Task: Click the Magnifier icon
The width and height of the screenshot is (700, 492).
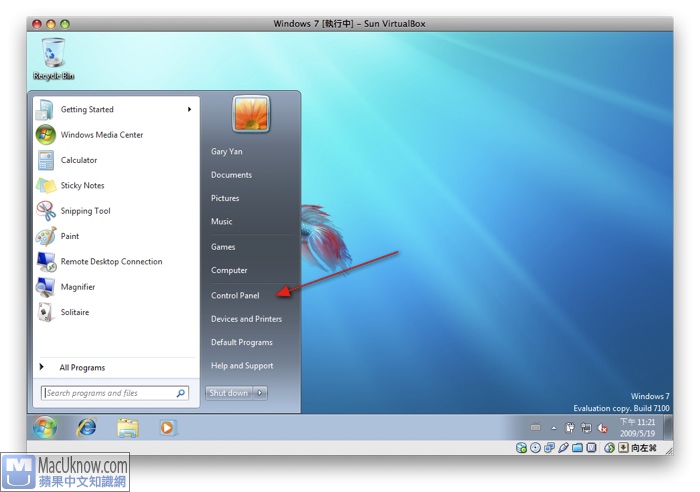Action: coord(45,287)
